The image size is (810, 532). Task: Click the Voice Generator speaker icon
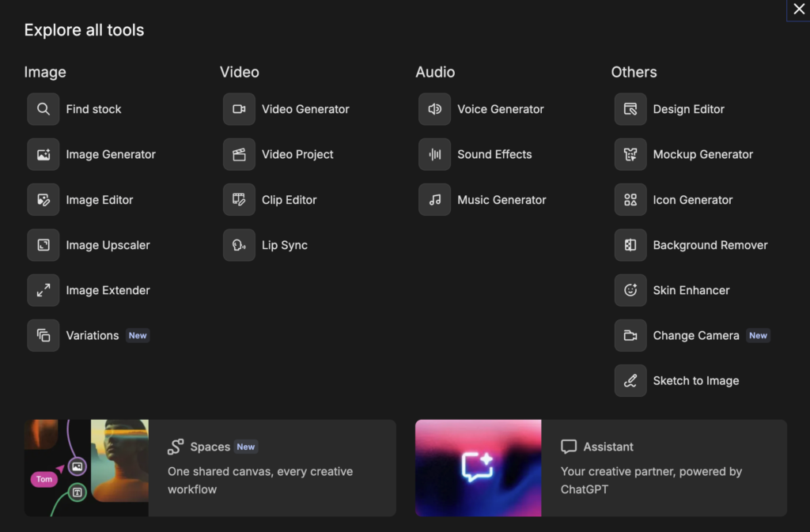click(434, 109)
